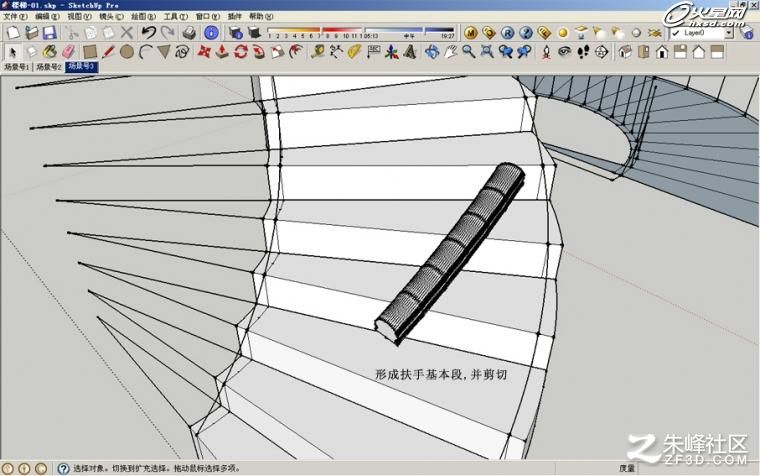Click the Print icon

pyautogui.click(x=189, y=33)
